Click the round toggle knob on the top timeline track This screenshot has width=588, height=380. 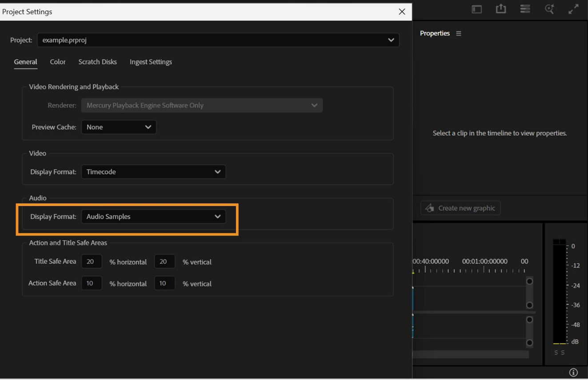click(529, 281)
